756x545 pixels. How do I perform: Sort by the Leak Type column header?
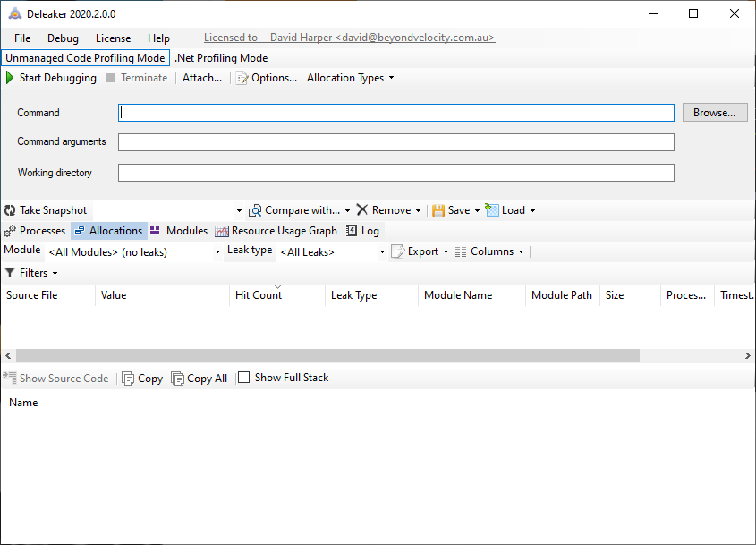tap(371, 295)
